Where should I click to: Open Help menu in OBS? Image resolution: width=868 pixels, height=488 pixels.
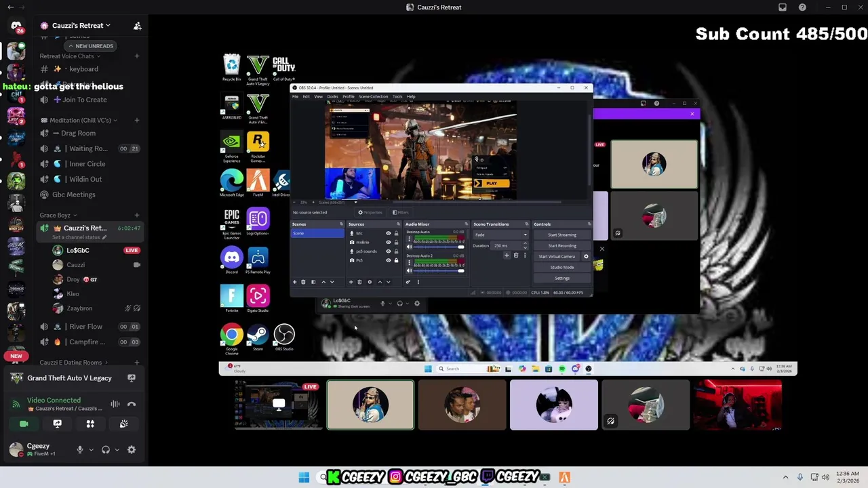(411, 96)
